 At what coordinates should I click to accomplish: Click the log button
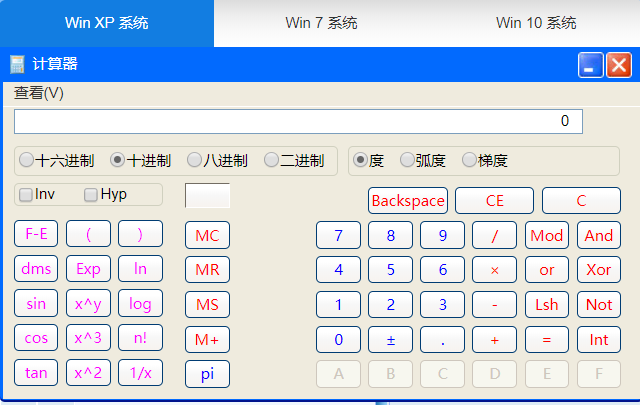click(140, 303)
